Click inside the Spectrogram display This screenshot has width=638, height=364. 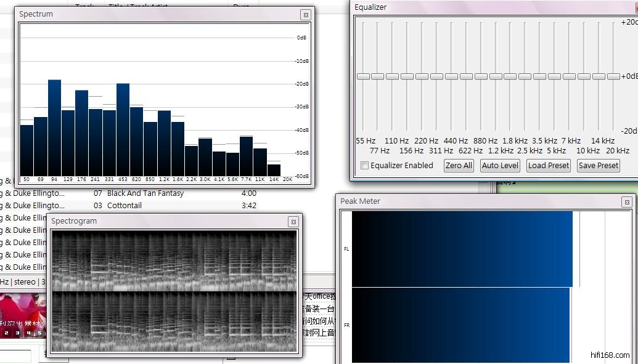[x=174, y=291]
